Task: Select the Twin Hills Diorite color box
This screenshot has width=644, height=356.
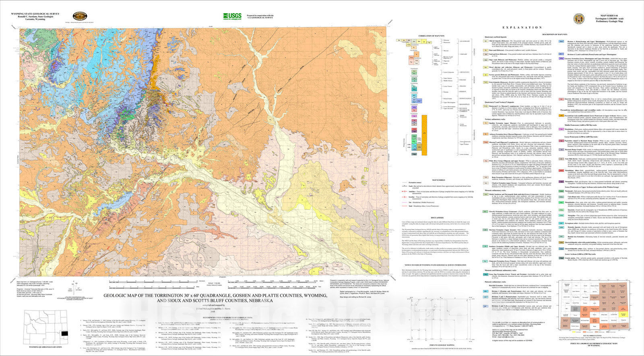Action: (x=561, y=159)
